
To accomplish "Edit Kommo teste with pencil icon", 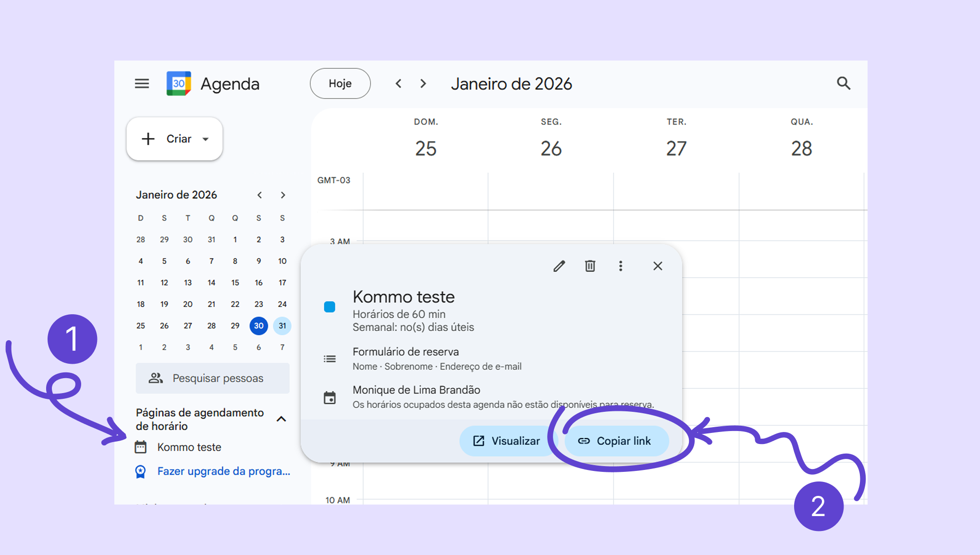I will [559, 266].
